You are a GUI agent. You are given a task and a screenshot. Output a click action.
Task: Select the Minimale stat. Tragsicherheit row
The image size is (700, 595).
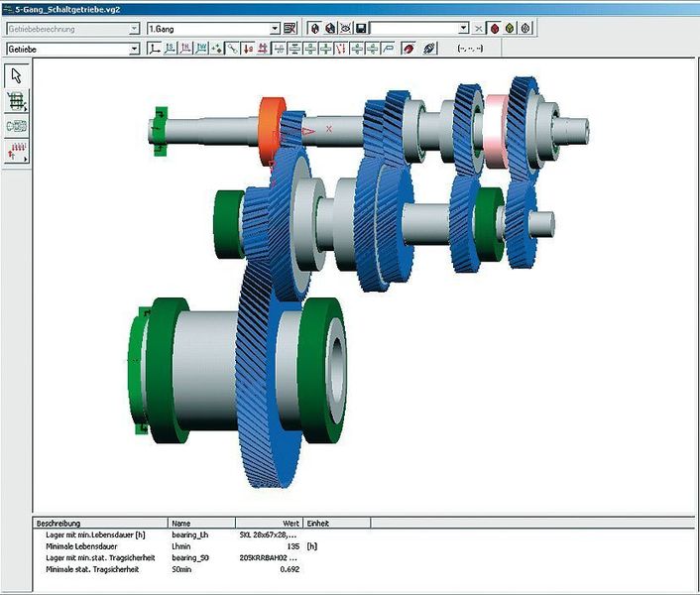coord(100,570)
